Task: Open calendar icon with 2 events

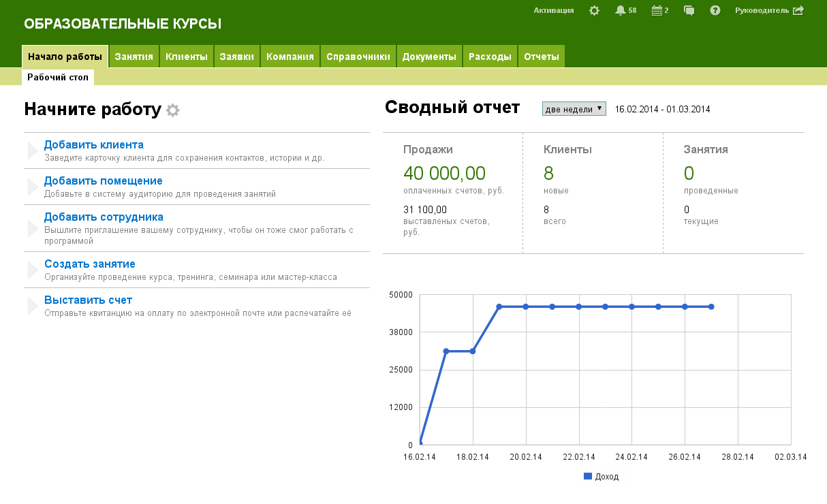Action: [x=657, y=10]
